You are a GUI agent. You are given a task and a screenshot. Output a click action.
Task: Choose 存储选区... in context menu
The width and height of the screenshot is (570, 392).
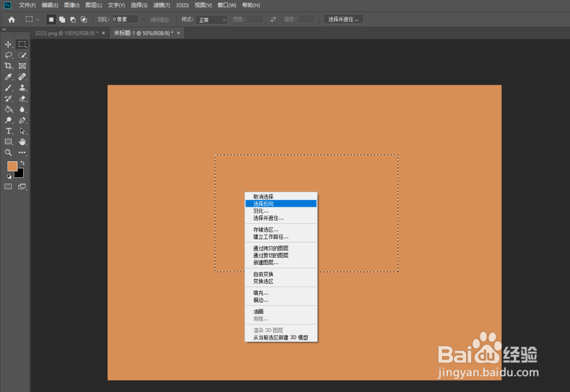[x=281, y=230]
